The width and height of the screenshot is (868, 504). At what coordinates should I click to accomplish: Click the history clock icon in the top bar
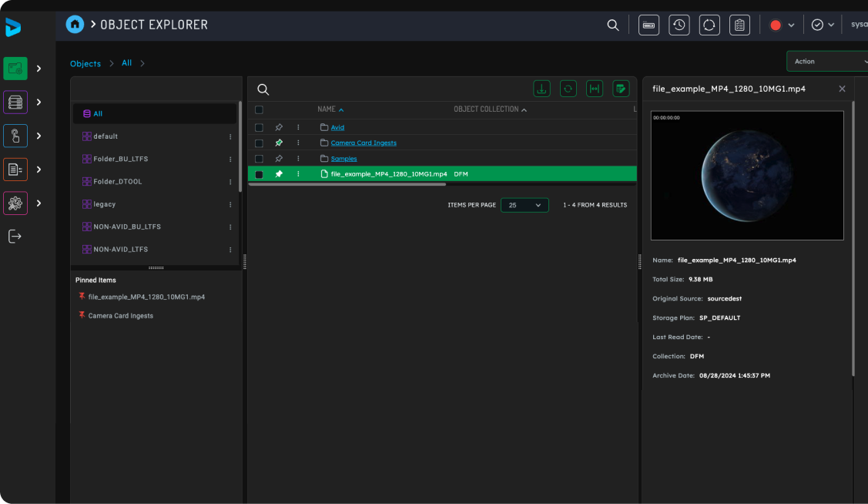(679, 25)
